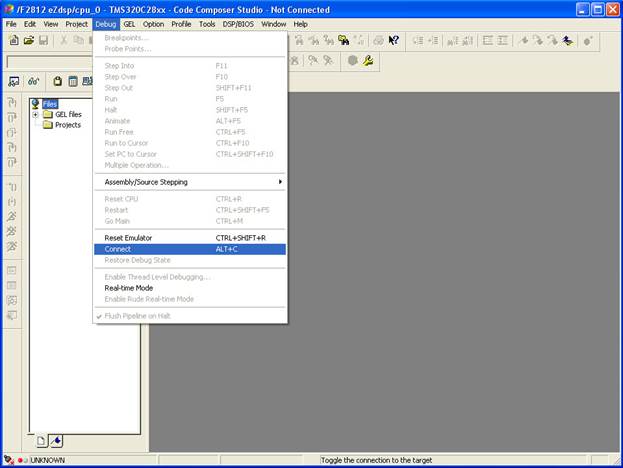Viewport: 623px width, 468px height.
Task: Click the Quick Watch glasses icon
Action: (x=33, y=81)
